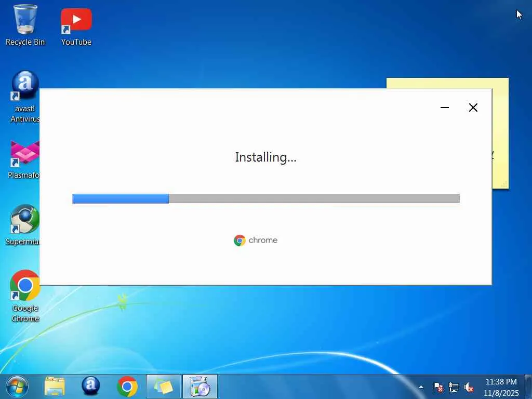Switch to the installer taskbar button
Viewport: 532px width, 399px height.
tap(200, 387)
